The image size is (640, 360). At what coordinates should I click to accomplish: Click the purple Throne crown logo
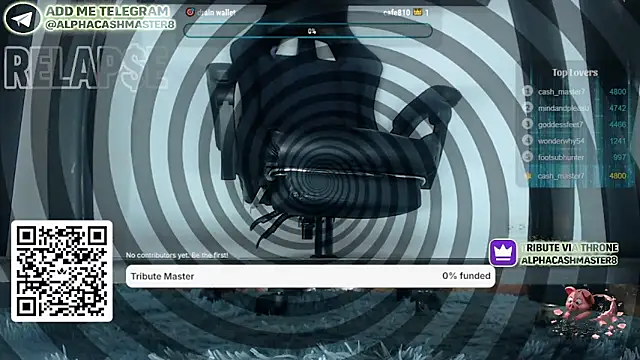pos(503,253)
